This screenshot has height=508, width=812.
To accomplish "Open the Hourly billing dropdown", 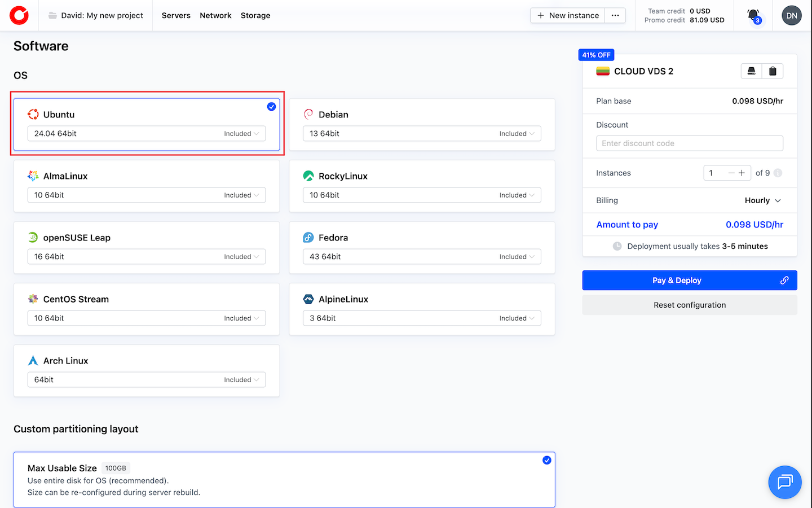I will point(762,201).
